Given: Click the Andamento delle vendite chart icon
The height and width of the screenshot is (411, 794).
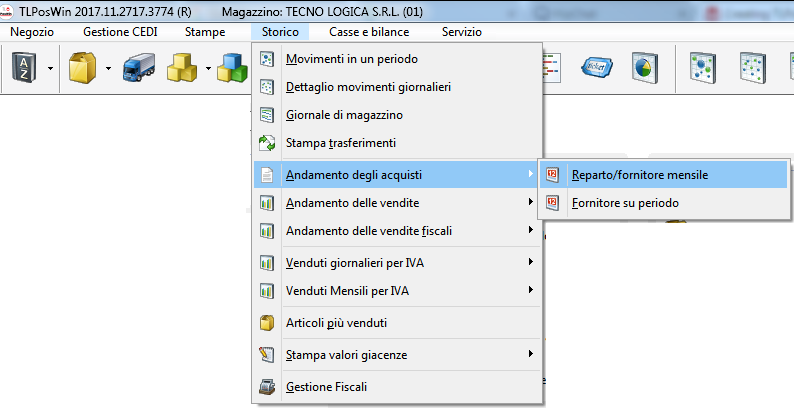Looking at the screenshot, I should [x=267, y=203].
